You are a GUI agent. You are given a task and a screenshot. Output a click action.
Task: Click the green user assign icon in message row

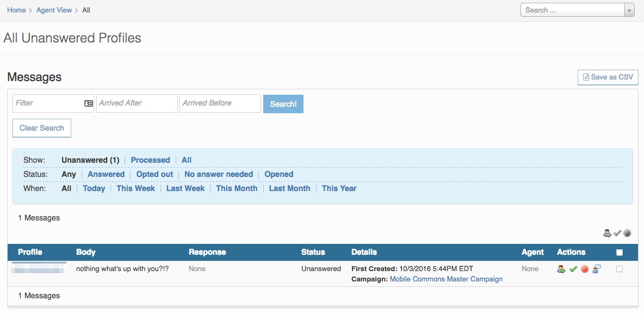pyautogui.click(x=561, y=269)
